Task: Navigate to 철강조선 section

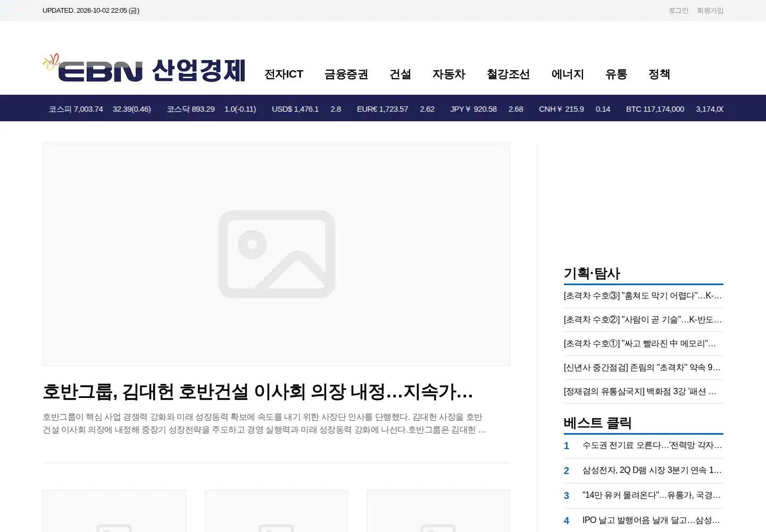Action: (508, 74)
